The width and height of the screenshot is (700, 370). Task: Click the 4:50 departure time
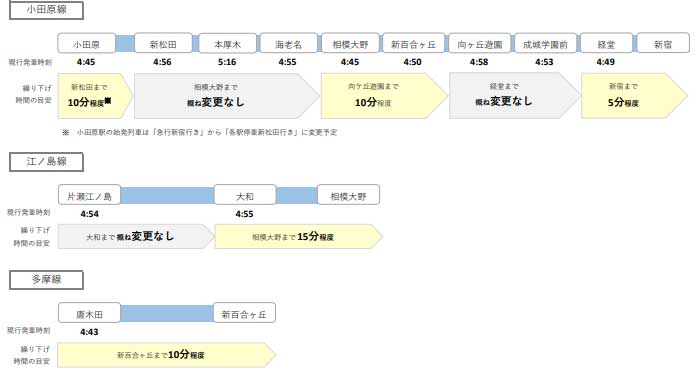click(x=412, y=62)
